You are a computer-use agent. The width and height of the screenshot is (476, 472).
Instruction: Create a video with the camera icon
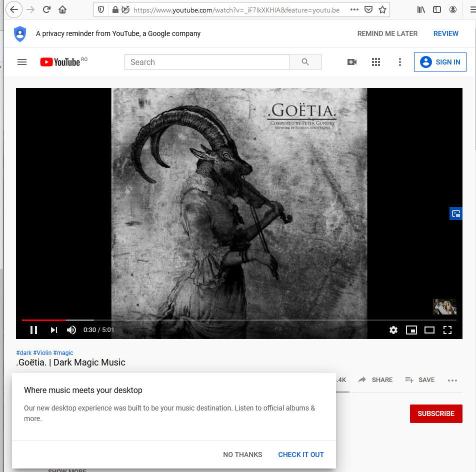point(352,62)
